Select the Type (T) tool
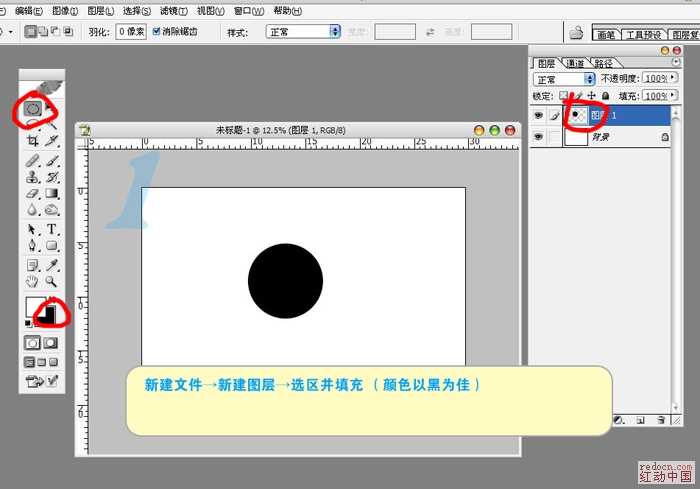Image resolution: width=700 pixels, height=489 pixels. [52, 229]
